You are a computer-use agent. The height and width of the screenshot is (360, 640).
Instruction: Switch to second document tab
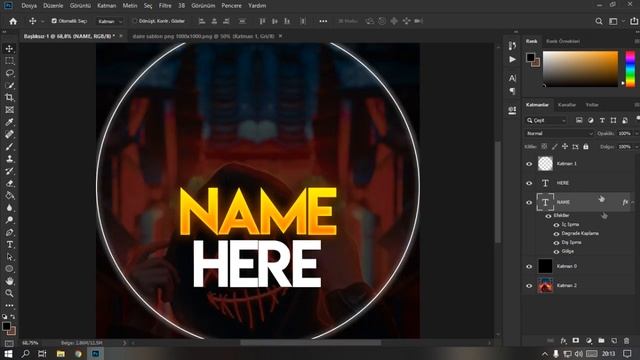[x=203, y=36]
